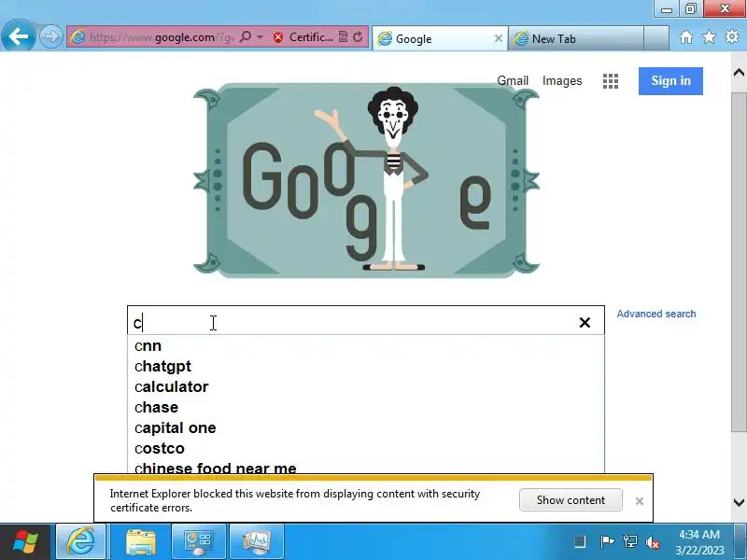Image resolution: width=747 pixels, height=560 pixels.
Task: Click the Sign in button
Action: point(670,81)
